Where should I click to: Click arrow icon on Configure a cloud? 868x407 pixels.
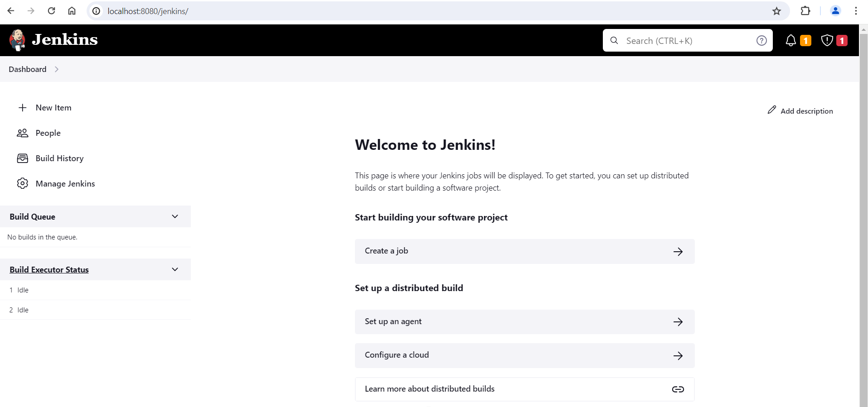click(678, 356)
